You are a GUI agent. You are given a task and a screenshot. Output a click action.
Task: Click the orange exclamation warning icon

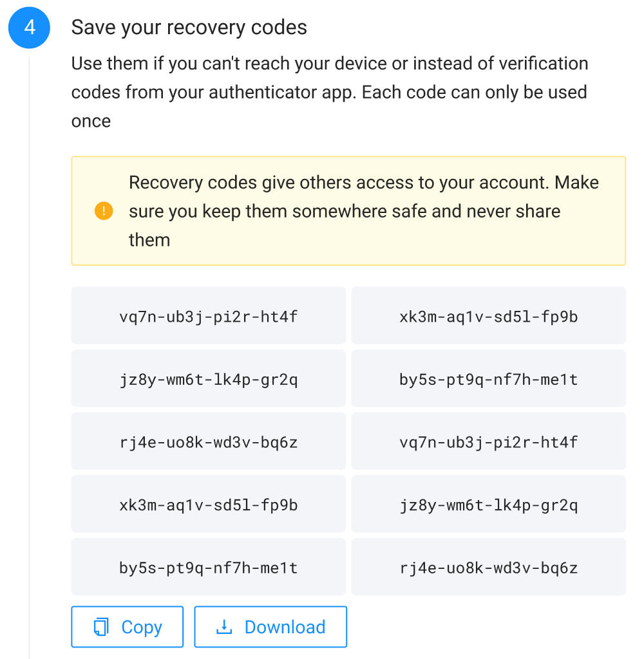click(104, 211)
